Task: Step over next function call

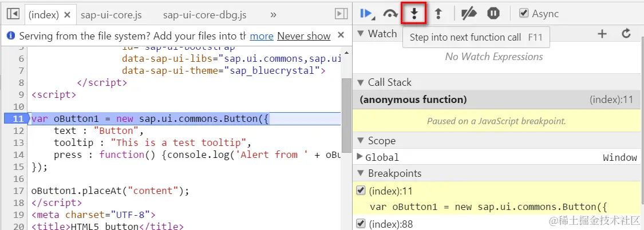Action: tap(390, 14)
